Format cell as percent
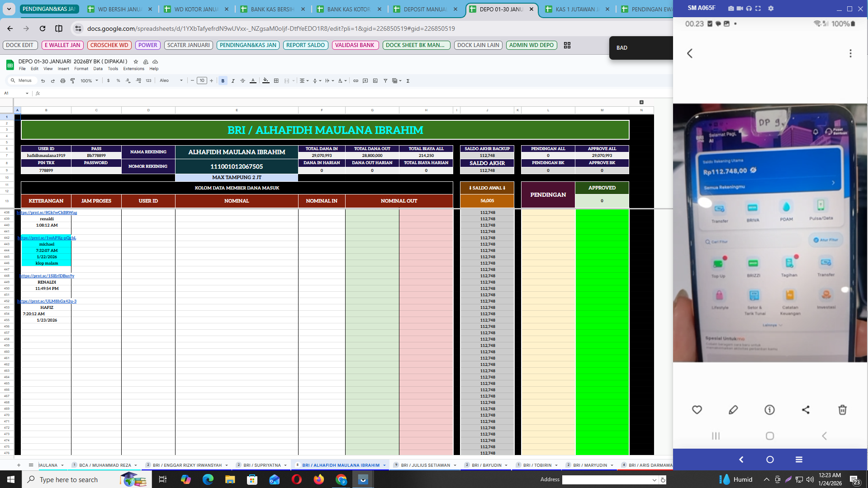Viewport: 868px width, 488px height. 118,81
